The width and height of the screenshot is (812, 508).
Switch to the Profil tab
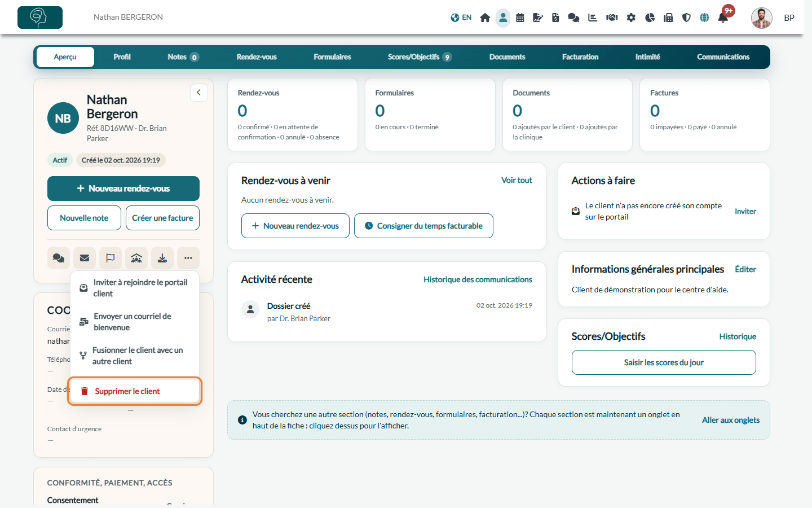tap(122, 57)
